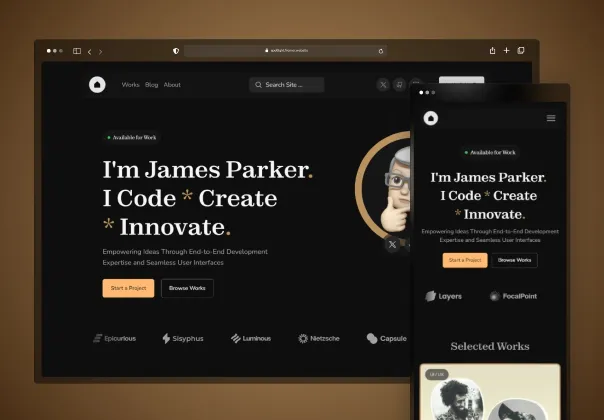This screenshot has height=420, width=604.
Task: Click Browse Works button on desktop view
Action: pos(187,288)
